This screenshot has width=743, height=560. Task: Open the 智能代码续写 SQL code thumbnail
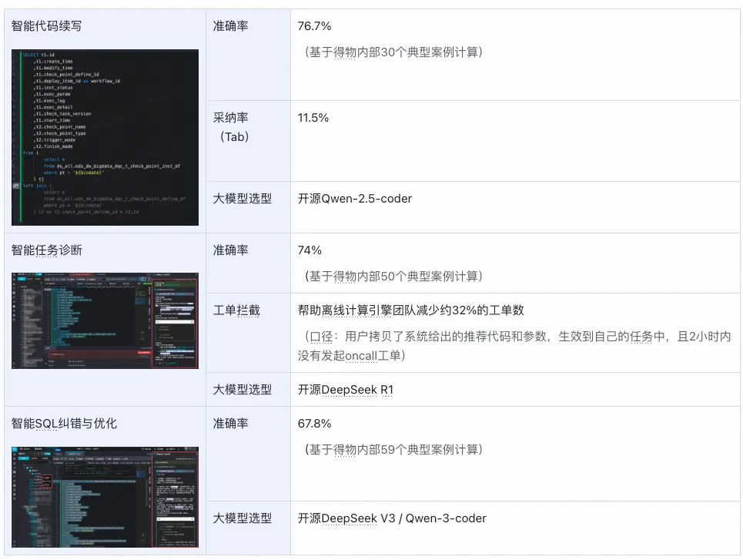pyautogui.click(x=105, y=137)
